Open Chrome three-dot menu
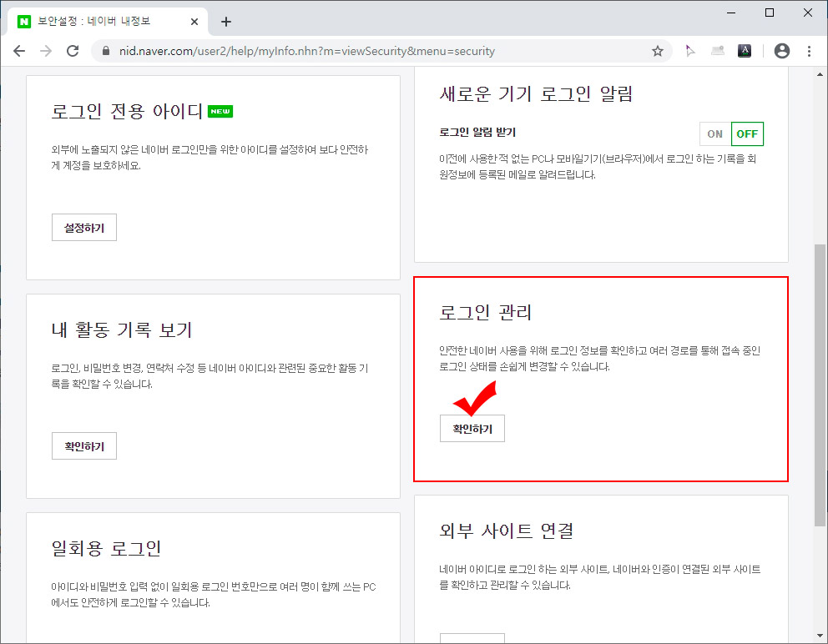The image size is (828, 644). (809, 51)
